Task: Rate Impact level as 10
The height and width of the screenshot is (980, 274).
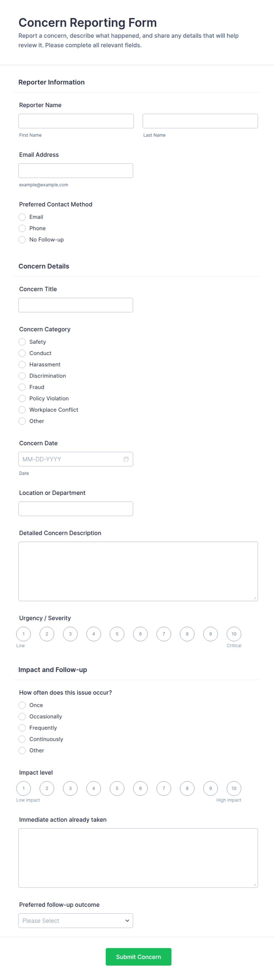Action: pos(234,788)
